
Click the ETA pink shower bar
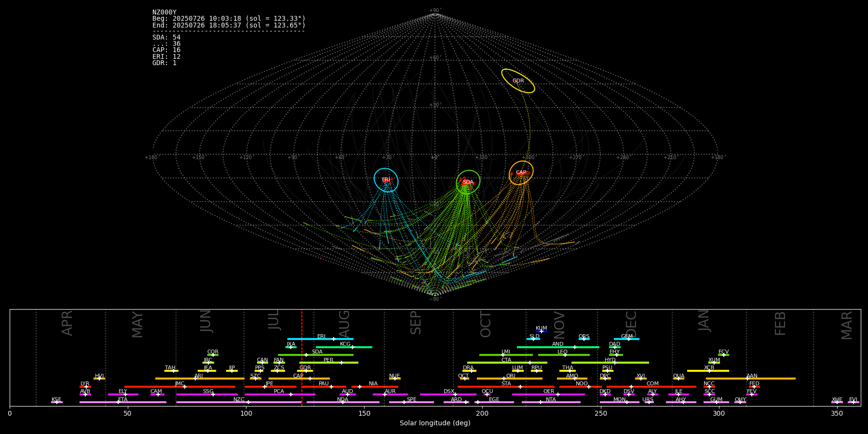[x=123, y=402]
